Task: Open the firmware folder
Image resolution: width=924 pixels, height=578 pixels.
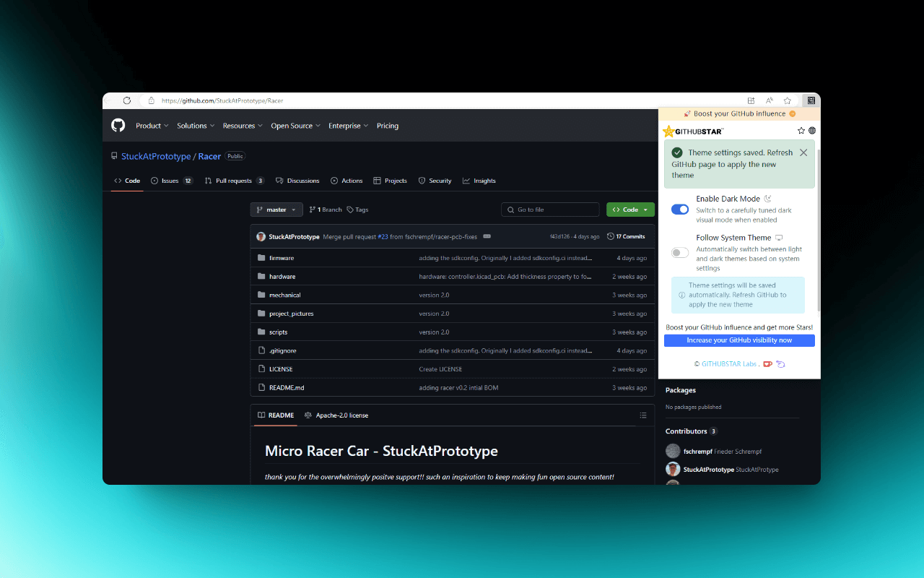Action: (282, 258)
